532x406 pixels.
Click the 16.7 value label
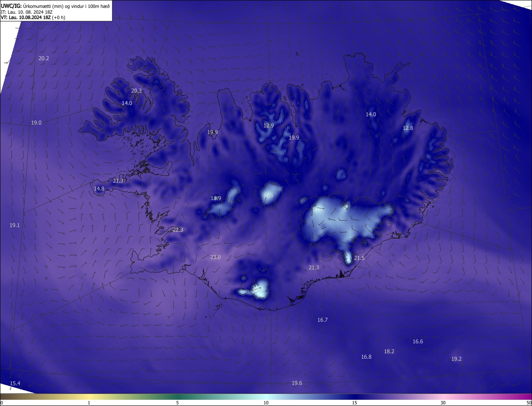(x=323, y=320)
